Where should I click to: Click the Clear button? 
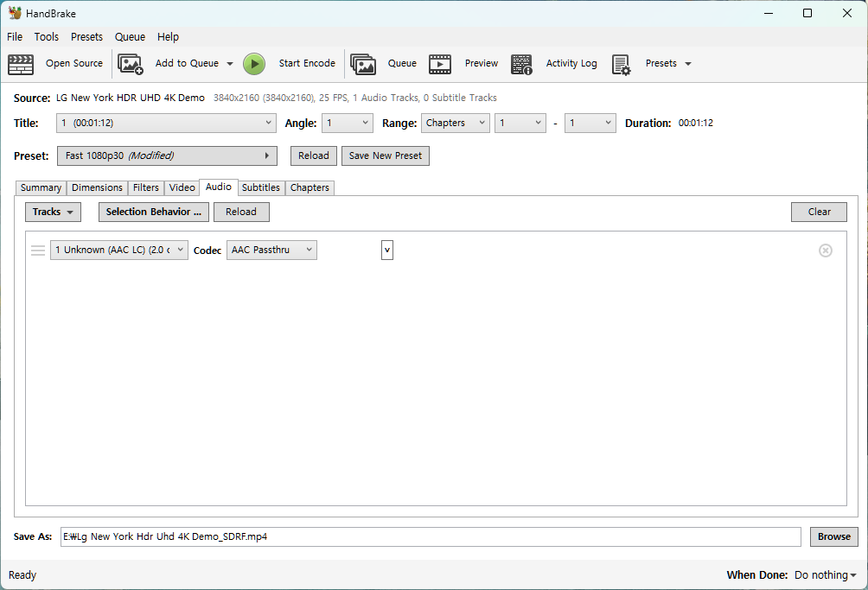click(x=819, y=212)
